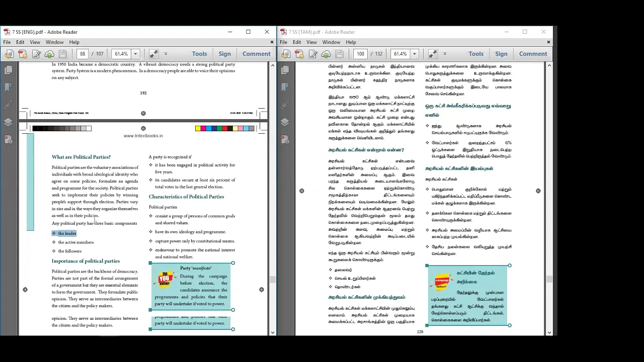The height and width of the screenshot is (362, 644).
Task: Toggle read mode icon in TAM reader toolbar
Action: coord(432,54)
